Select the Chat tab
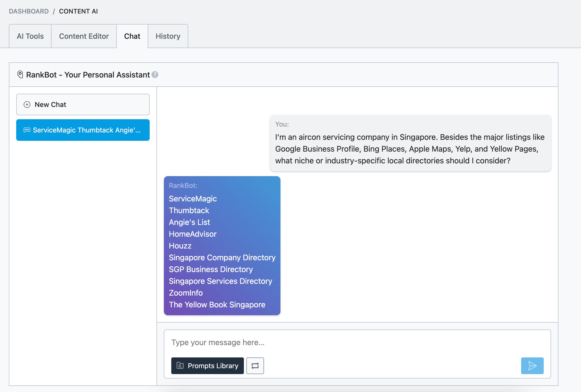 (x=132, y=36)
